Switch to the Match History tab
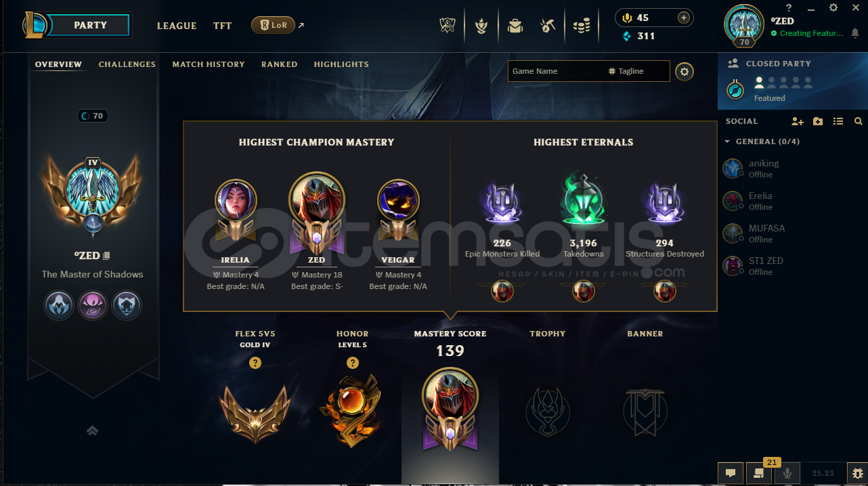 (209, 64)
